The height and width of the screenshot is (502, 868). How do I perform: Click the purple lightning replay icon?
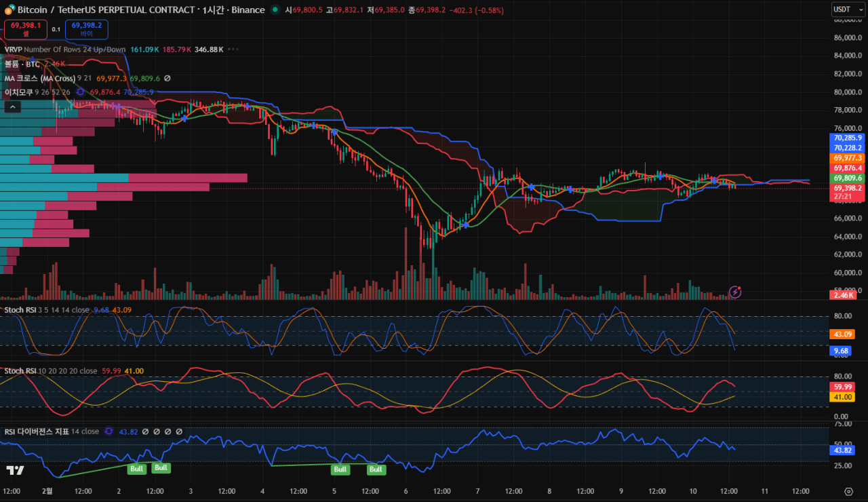pyautogui.click(x=734, y=292)
